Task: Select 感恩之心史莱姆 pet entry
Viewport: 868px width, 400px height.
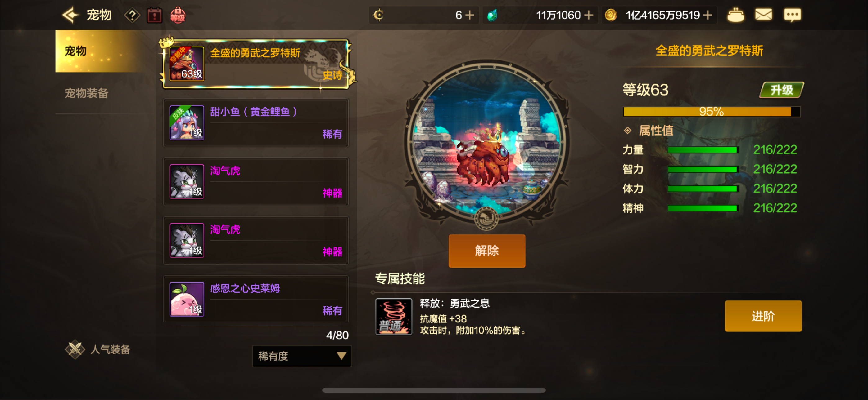Action: click(256, 299)
